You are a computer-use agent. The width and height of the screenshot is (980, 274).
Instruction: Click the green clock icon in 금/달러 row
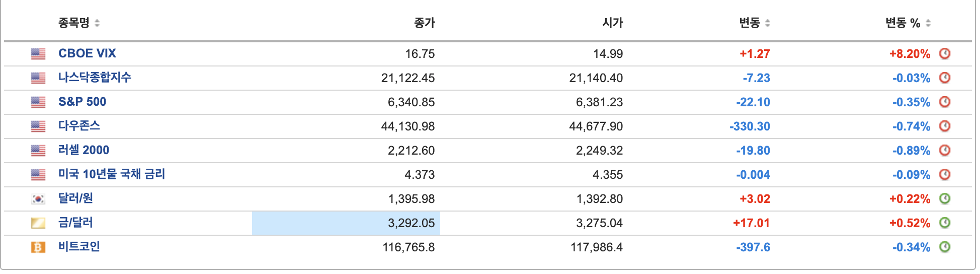point(945,223)
